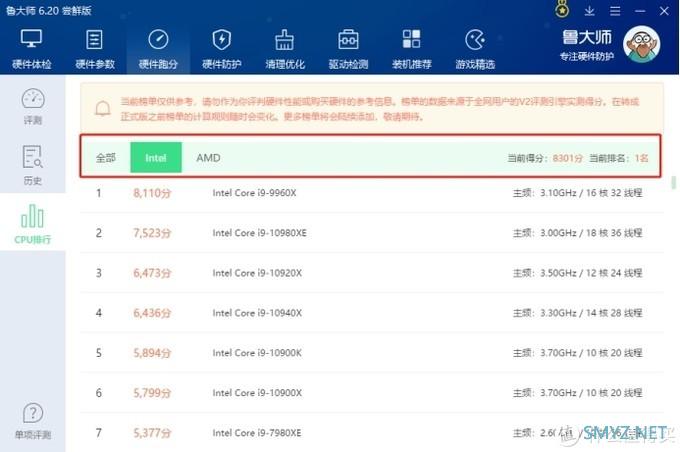Click score 6,473分
The width and height of the screenshot is (680, 452).
pos(152,273)
